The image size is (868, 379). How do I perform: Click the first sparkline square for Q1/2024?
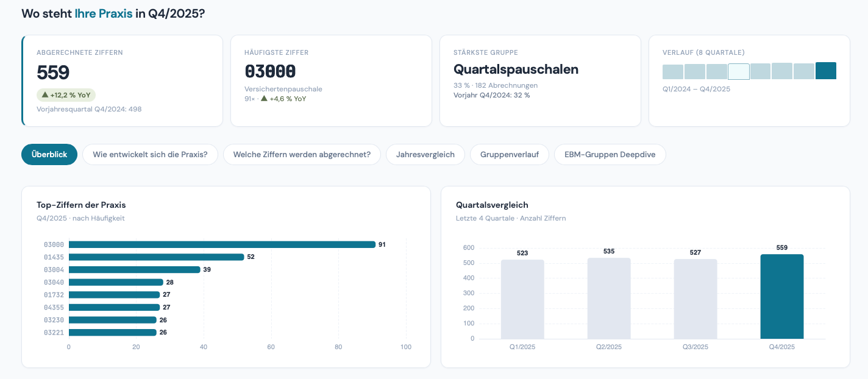click(672, 71)
